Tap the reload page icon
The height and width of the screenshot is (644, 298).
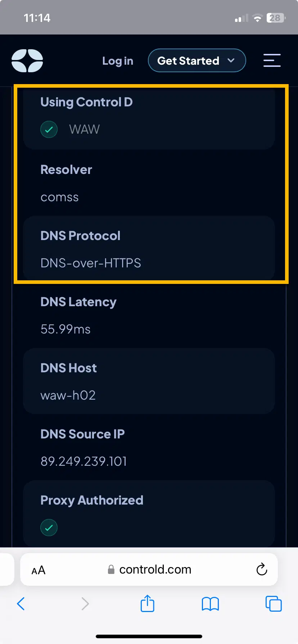pos(262,570)
